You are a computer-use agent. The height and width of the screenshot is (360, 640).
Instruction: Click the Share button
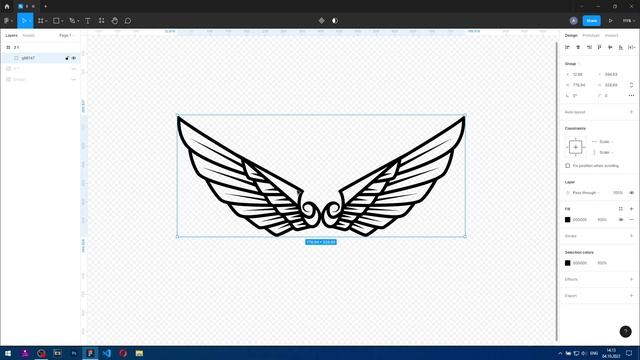pyautogui.click(x=591, y=20)
